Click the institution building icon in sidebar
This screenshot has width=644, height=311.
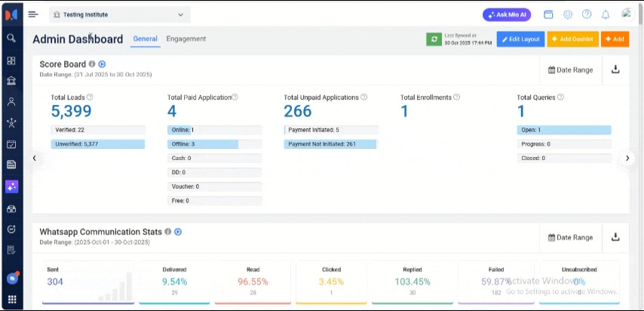[x=11, y=81]
